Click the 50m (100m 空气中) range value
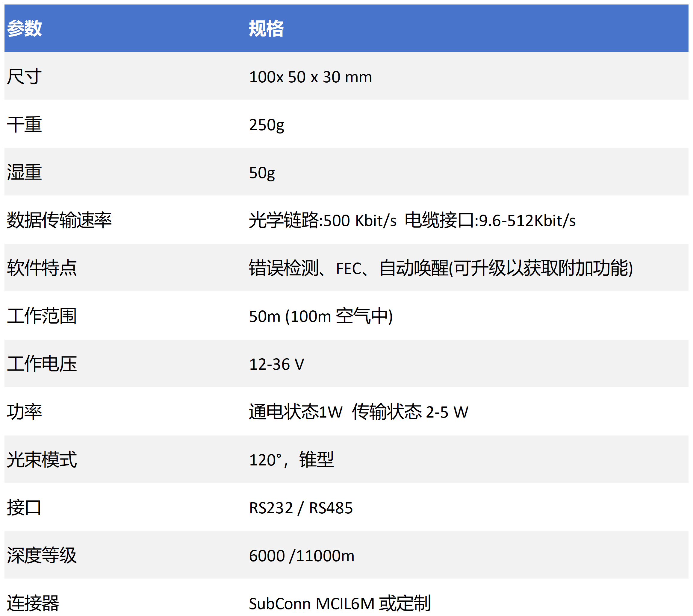Viewport: 693px width, 616px height. pos(321,316)
